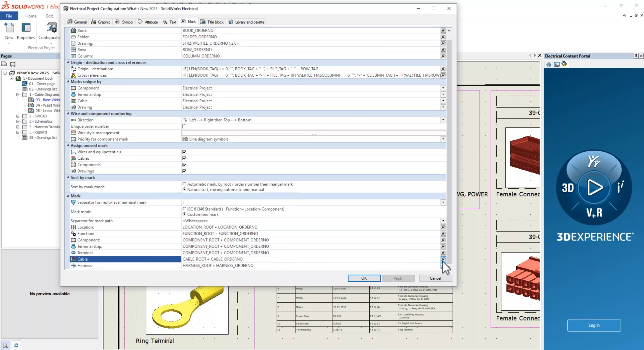Select Automatic mark by root sort mode

click(x=184, y=184)
